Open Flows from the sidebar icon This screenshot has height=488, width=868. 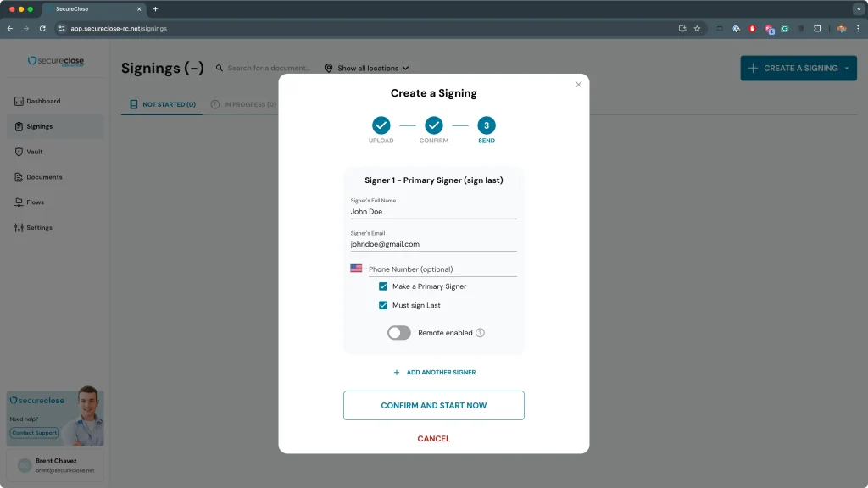[x=19, y=202]
